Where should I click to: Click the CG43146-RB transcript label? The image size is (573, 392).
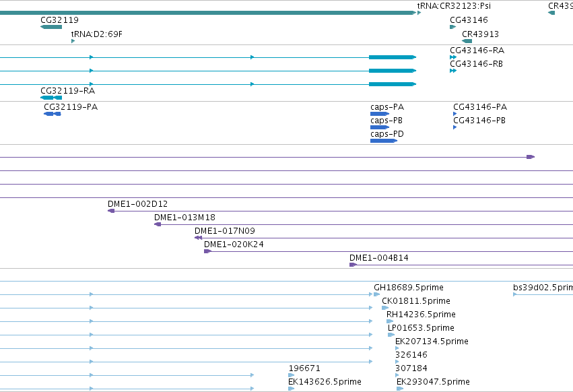[476, 63]
